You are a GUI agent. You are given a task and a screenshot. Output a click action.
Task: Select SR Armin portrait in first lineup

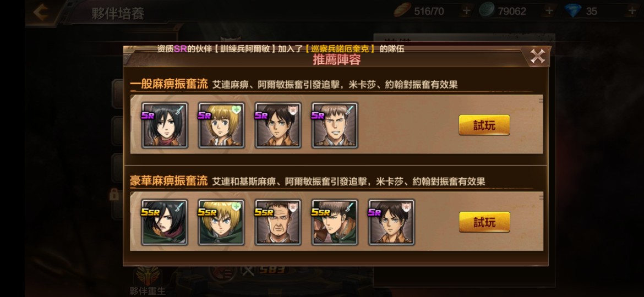pos(221,125)
